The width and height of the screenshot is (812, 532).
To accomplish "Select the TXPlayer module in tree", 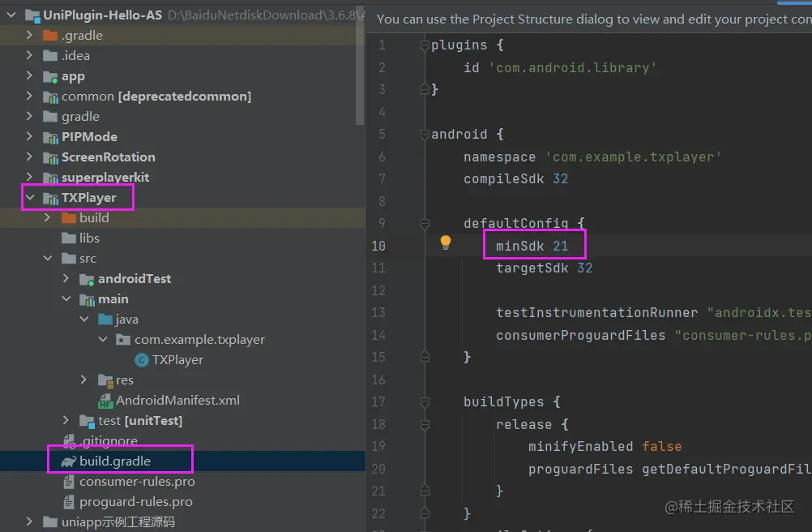I will click(88, 197).
